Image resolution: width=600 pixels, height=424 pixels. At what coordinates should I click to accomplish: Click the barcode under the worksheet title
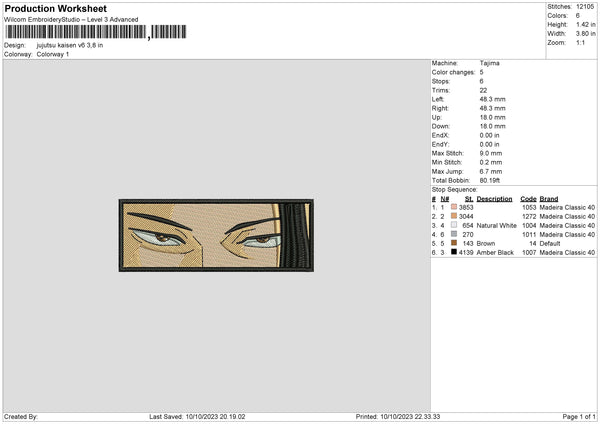click(96, 32)
